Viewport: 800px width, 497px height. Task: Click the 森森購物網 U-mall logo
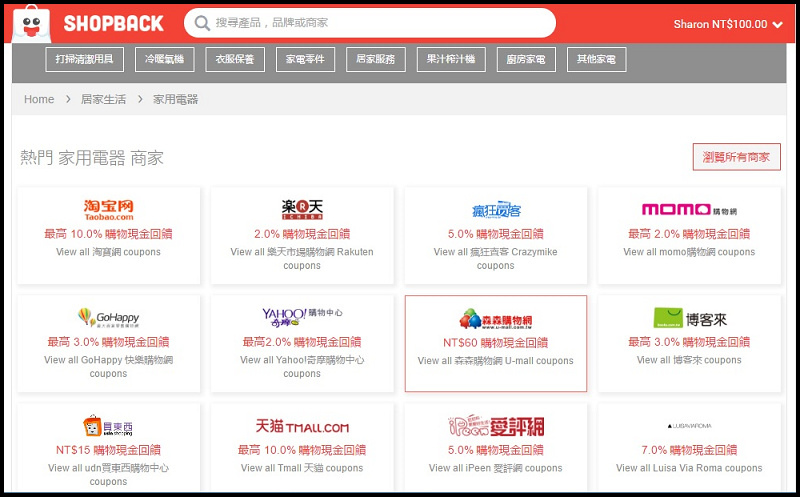tap(496, 318)
